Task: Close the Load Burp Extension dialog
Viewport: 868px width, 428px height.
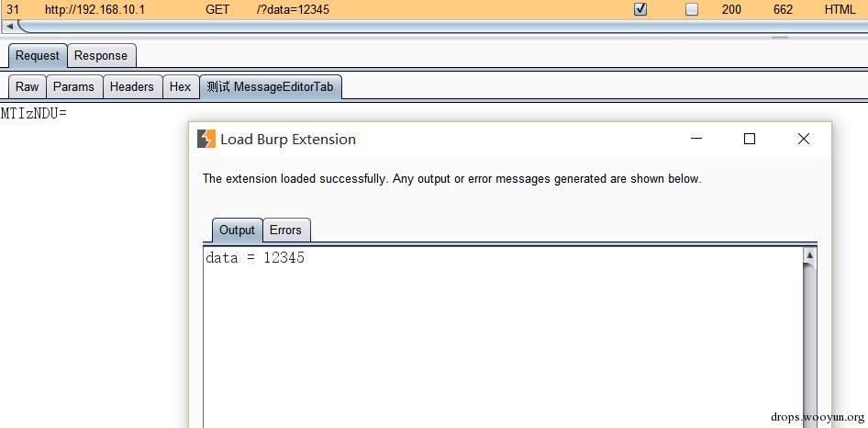Action: coord(803,139)
